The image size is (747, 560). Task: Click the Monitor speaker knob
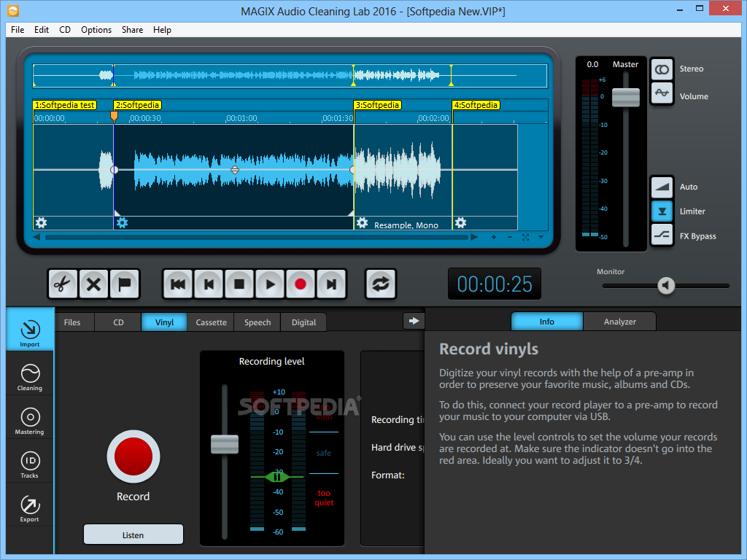tap(666, 286)
